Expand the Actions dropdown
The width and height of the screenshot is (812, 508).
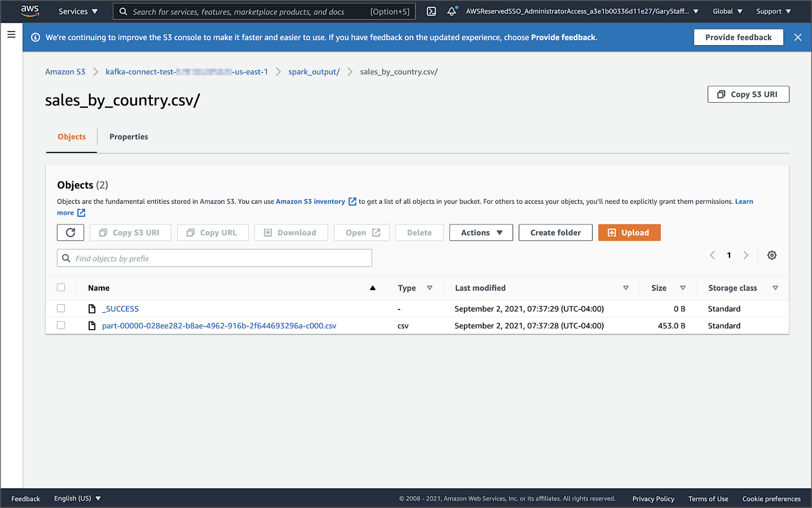[x=481, y=233]
